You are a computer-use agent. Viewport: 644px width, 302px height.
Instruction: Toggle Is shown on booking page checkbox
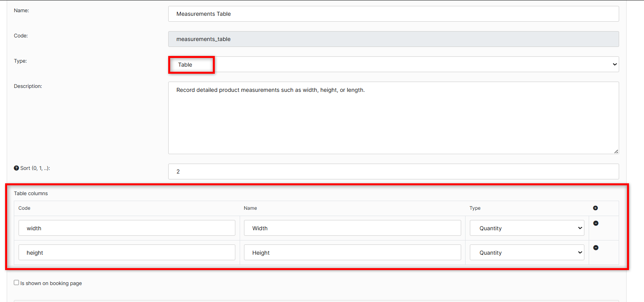pyautogui.click(x=17, y=283)
